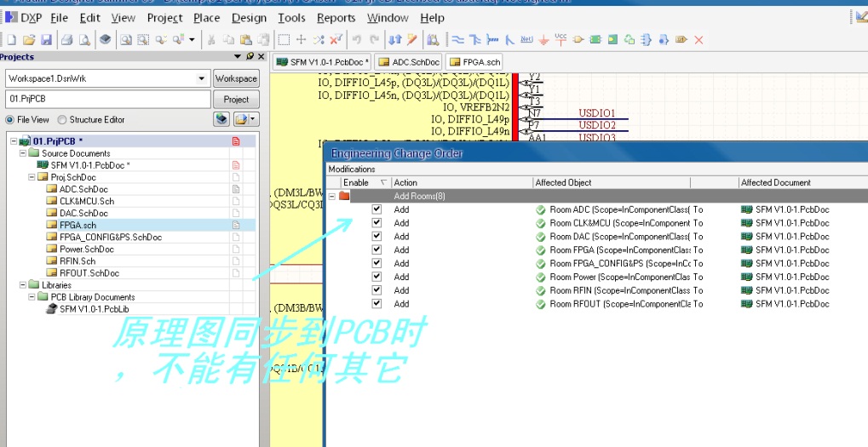
Task: Click the Fit All Objects zoom icon
Action: click(x=126, y=40)
